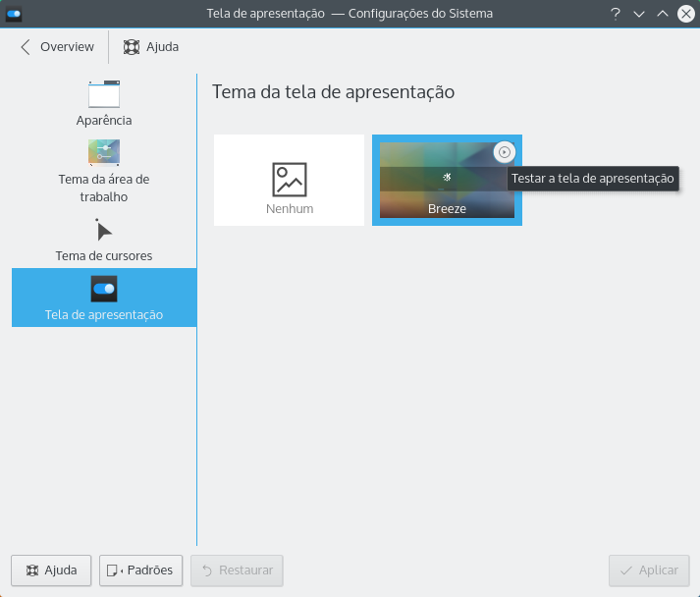Open the Aparência settings module
This screenshot has height=597, width=700.
coord(104,104)
